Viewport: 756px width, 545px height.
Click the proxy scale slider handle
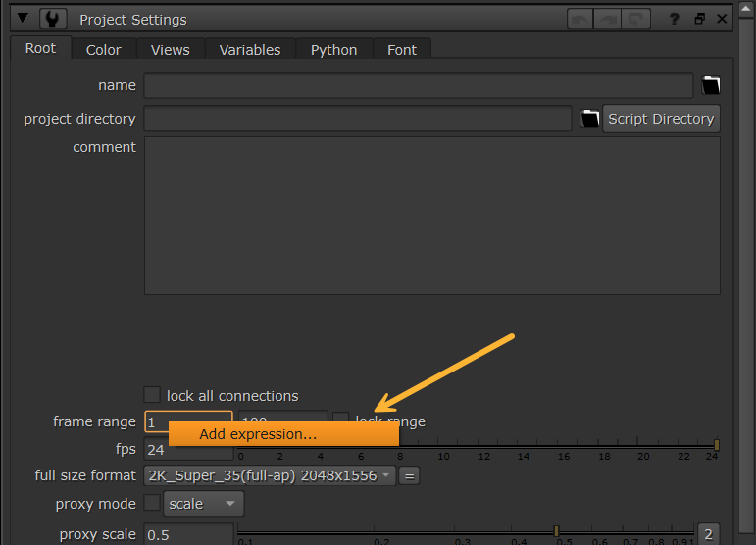click(556, 530)
